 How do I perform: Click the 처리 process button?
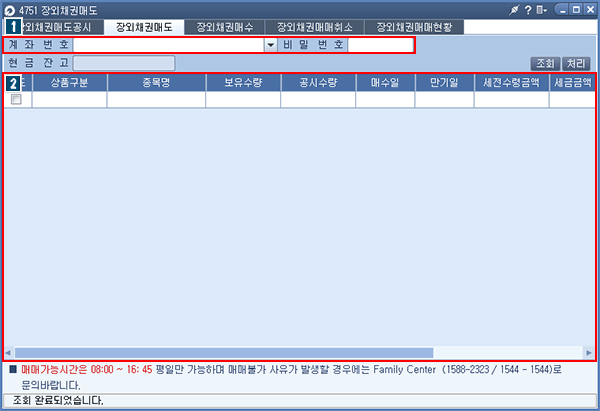(576, 64)
